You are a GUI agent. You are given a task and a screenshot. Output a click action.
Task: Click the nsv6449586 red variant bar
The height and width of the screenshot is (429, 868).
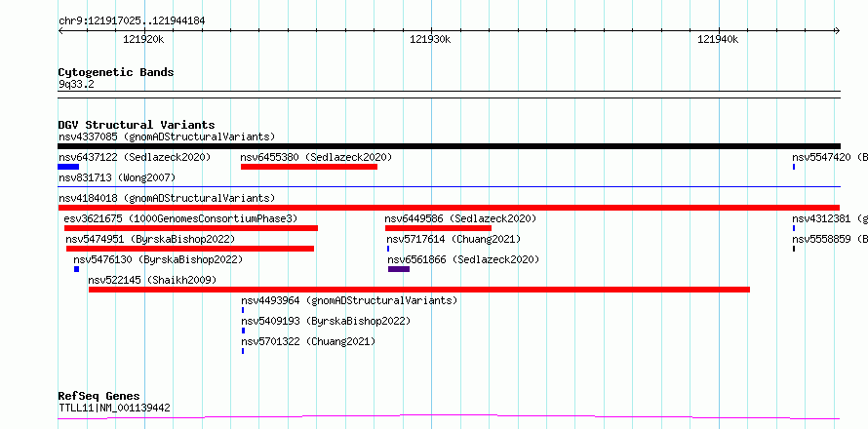pyautogui.click(x=439, y=228)
